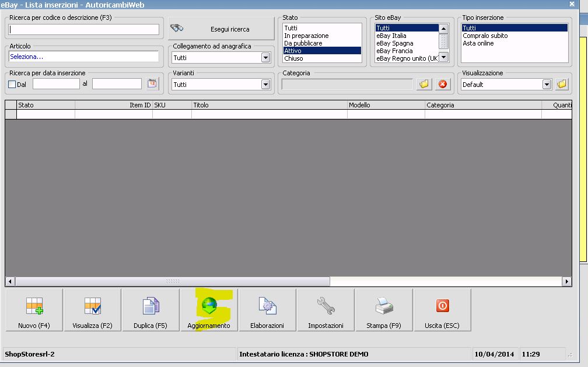
Task: Click the Modello column header
Action: tap(386, 105)
